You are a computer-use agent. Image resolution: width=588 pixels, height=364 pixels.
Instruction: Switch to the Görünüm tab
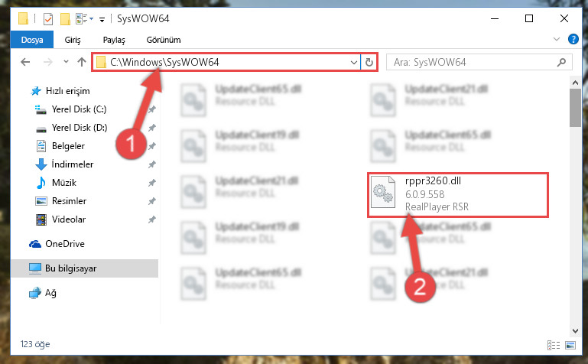click(164, 40)
